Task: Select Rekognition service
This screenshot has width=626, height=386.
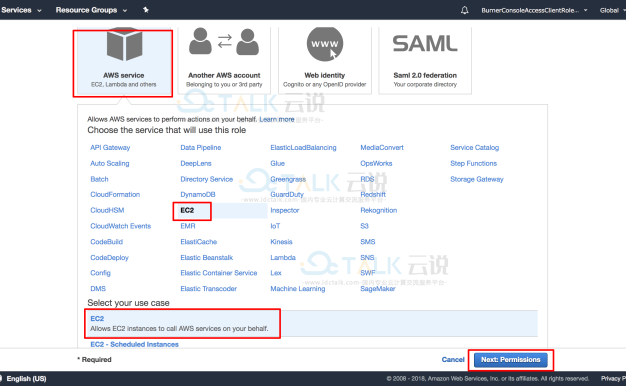Action: 378,210
